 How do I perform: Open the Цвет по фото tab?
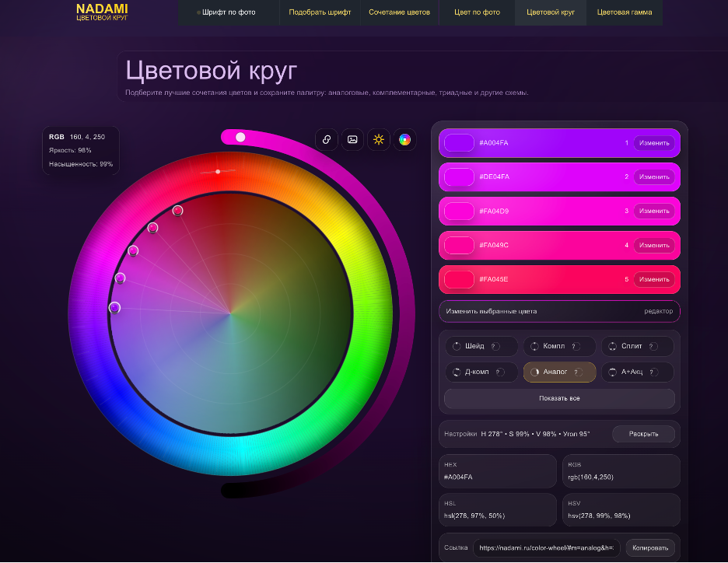point(477,12)
